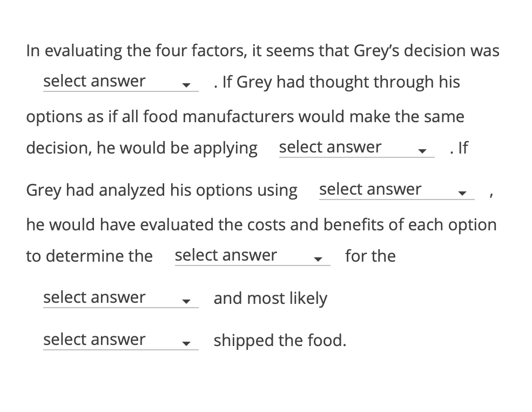Click the arrow after "determine the" dropdown
532x412 pixels.
coord(319,260)
